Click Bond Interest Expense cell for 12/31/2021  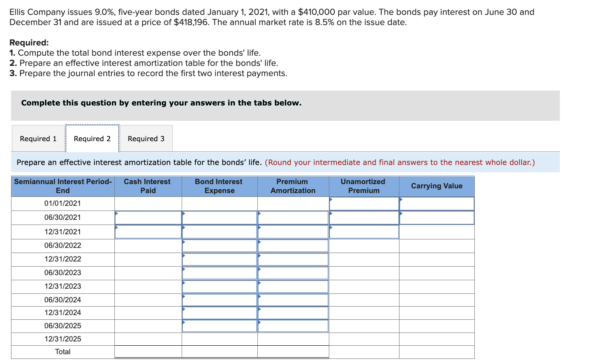pyautogui.click(x=220, y=232)
